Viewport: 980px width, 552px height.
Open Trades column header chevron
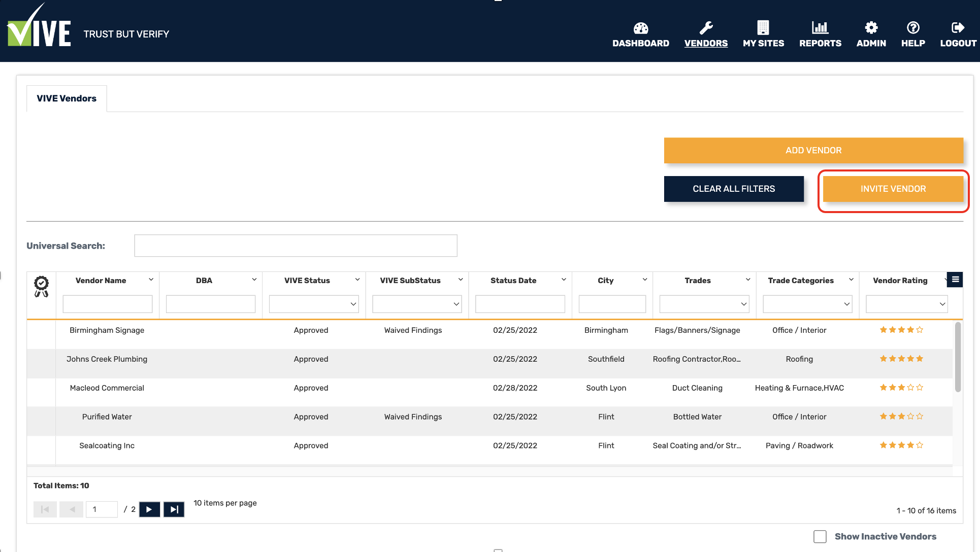click(x=747, y=280)
